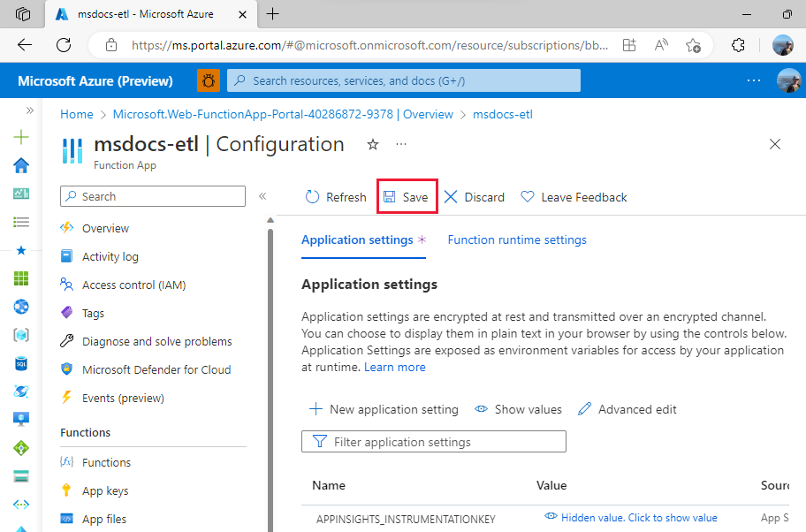Open the Dashboard sidebar icon
The image size is (806, 532).
[x=20, y=193]
